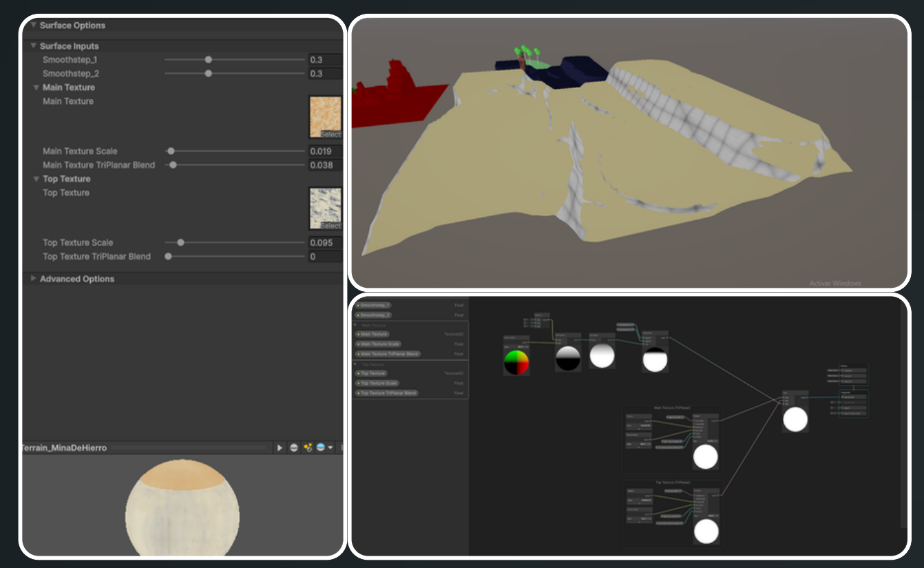Viewport: 924px width, 568px height.
Task: Play the material preview animation
Action: point(280,448)
